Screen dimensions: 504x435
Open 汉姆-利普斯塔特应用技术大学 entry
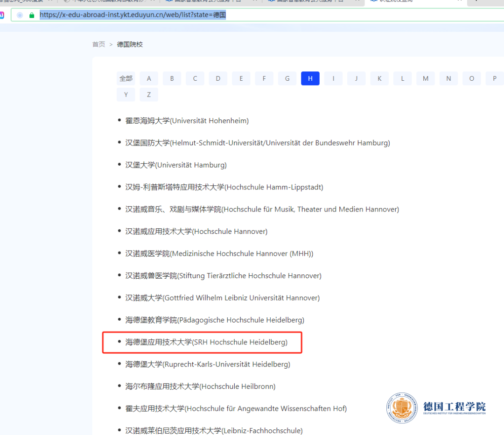pos(224,187)
